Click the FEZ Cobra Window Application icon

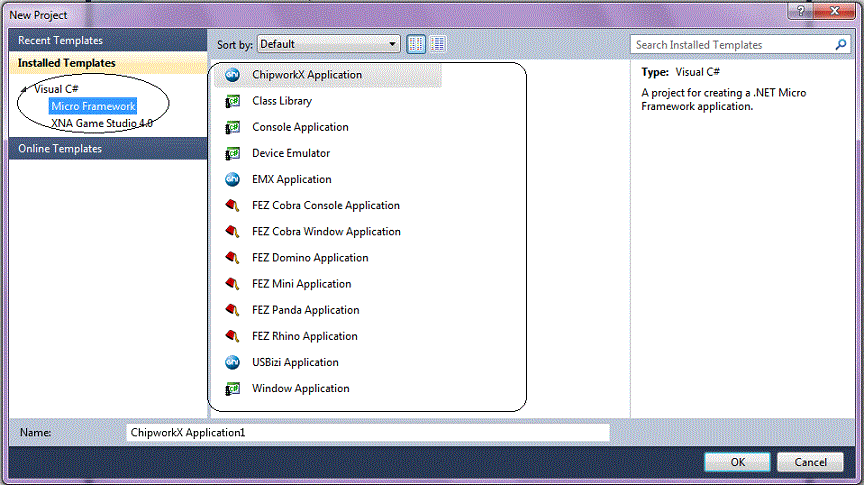233,231
